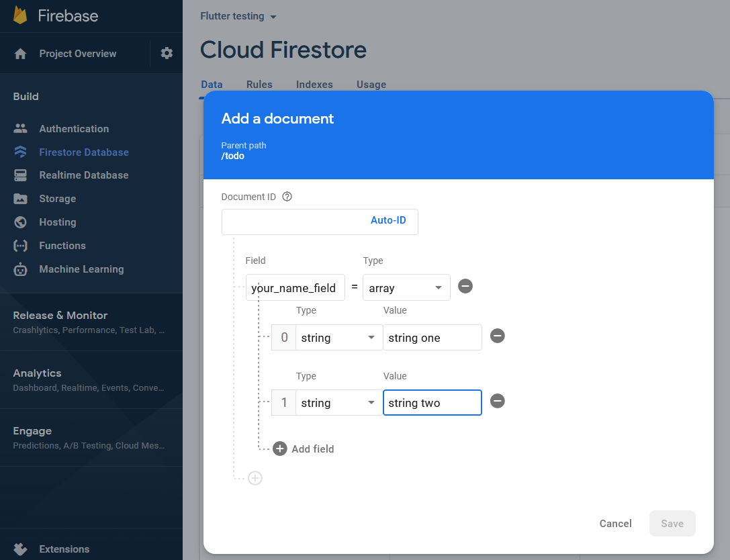Switch to the Indexes tab
This screenshot has width=730, height=560.
click(314, 85)
